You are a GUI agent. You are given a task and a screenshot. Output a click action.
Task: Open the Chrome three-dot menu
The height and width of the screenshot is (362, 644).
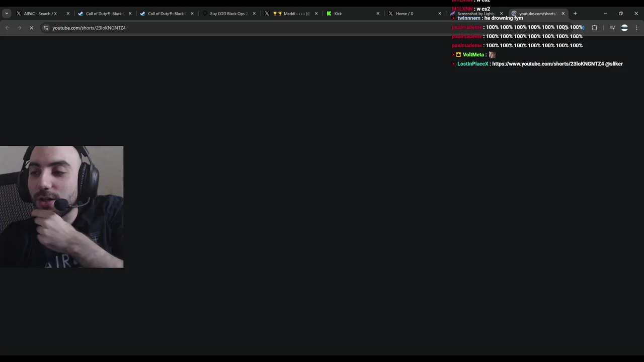[x=636, y=28]
